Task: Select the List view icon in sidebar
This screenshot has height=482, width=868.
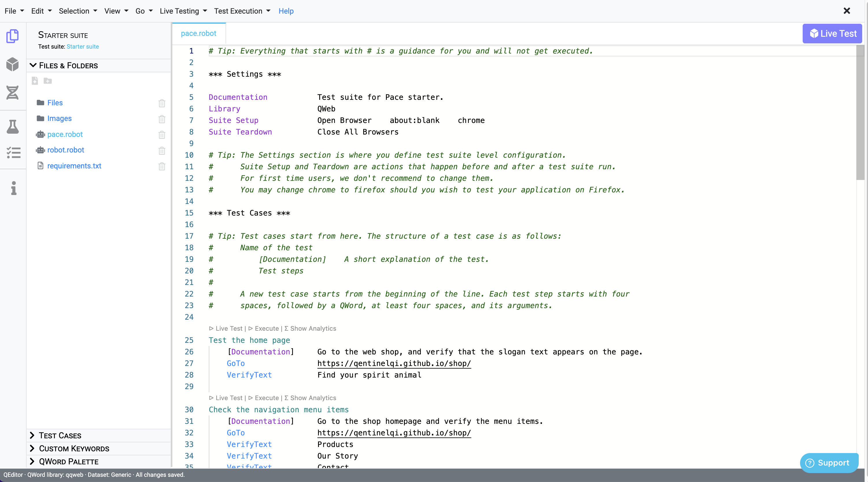Action: tap(14, 153)
